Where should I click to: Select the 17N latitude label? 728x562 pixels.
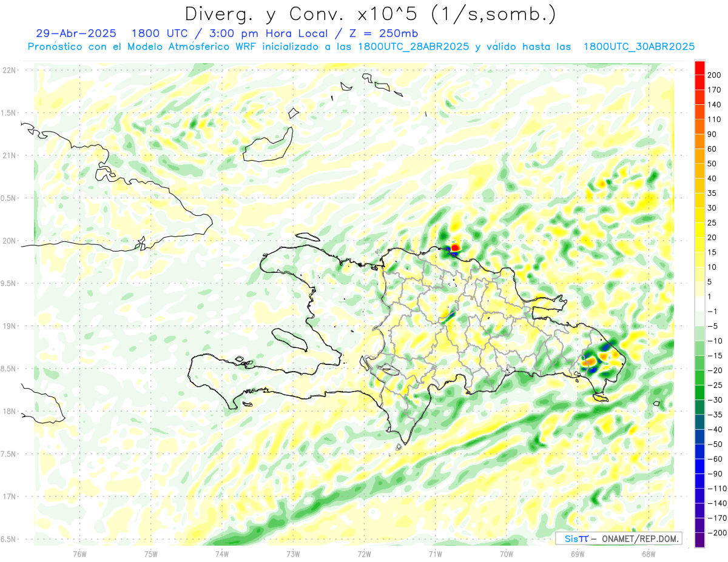[8, 497]
